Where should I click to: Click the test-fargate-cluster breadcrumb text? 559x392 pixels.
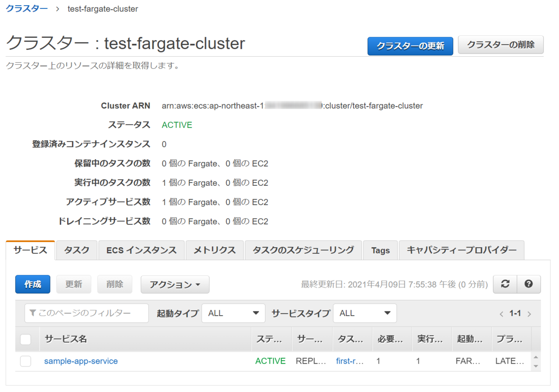[103, 9]
